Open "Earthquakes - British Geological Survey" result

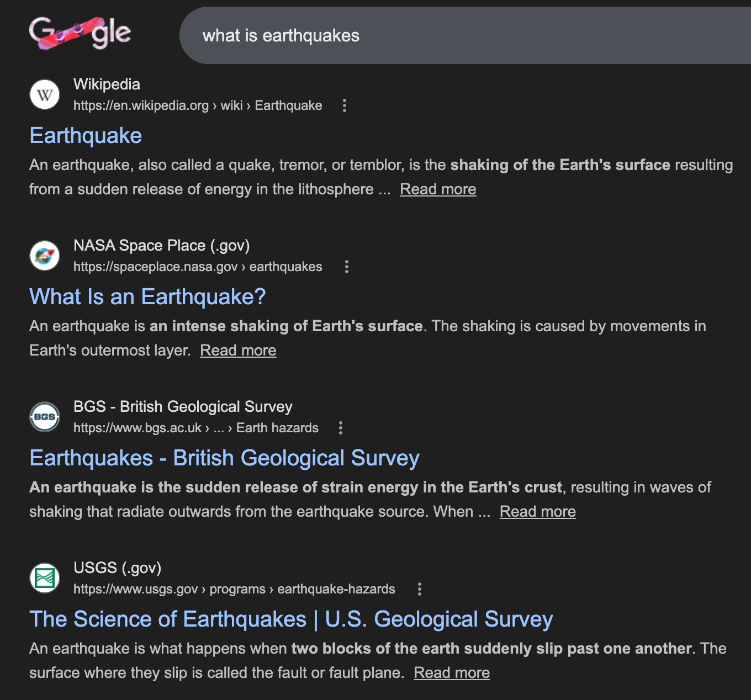click(x=224, y=458)
